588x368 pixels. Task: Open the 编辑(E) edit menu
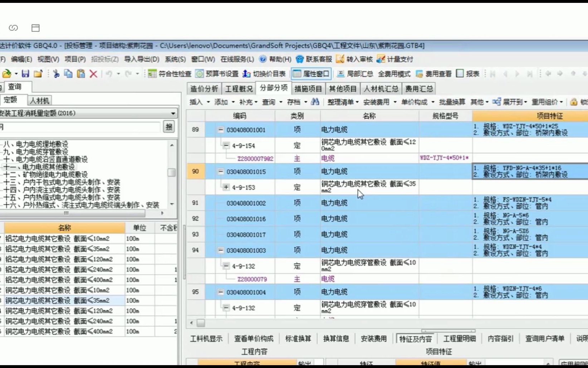pyautogui.click(x=21, y=59)
